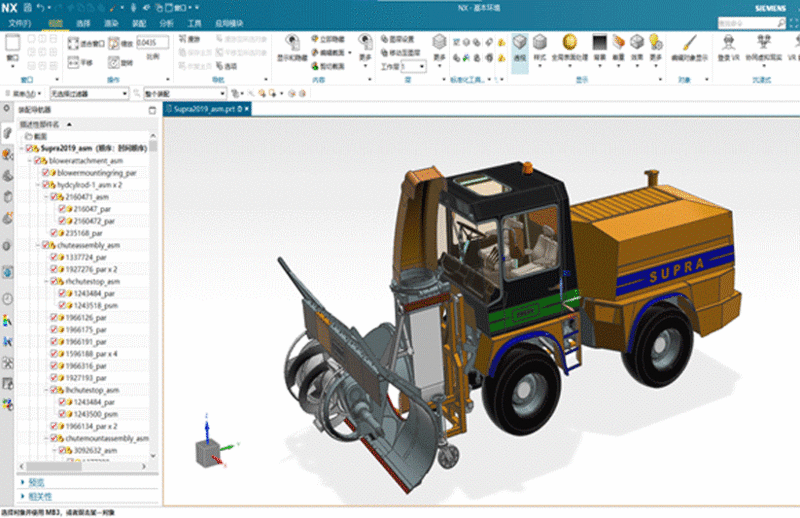
Task: Toggle the blowermountingring_par checkbox
Action: [45, 172]
